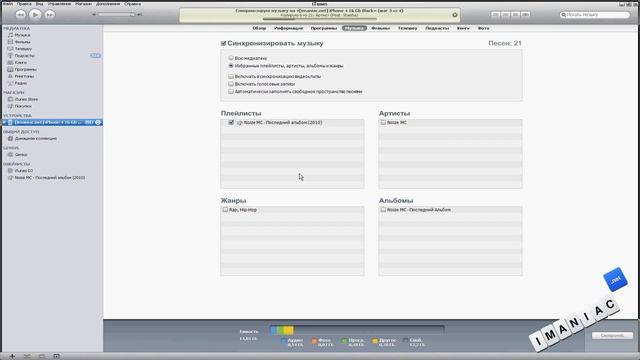Click the fourth view mode button
The image size is (640, 360).
tap(526, 14)
